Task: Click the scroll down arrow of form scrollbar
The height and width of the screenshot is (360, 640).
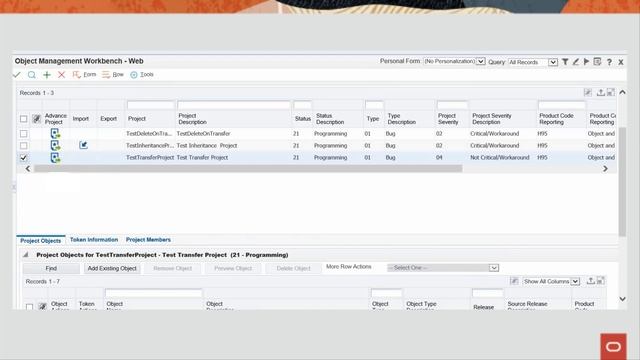Action: coord(622,299)
